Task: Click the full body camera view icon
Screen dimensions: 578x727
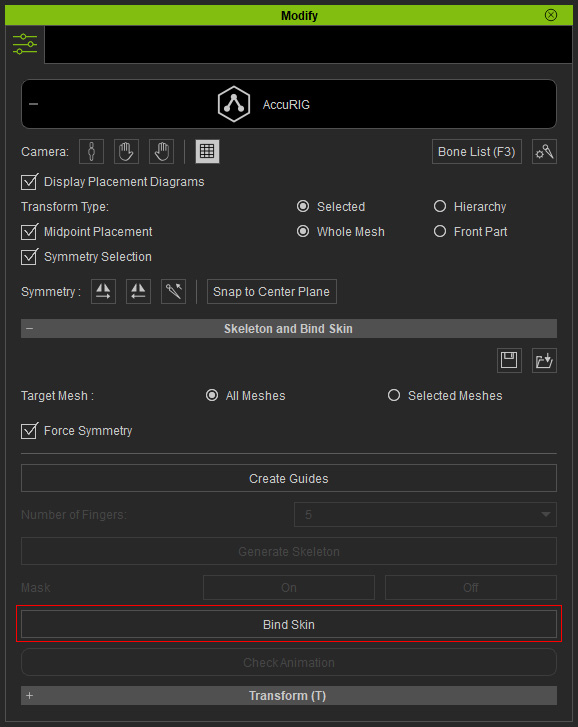Action: click(91, 152)
